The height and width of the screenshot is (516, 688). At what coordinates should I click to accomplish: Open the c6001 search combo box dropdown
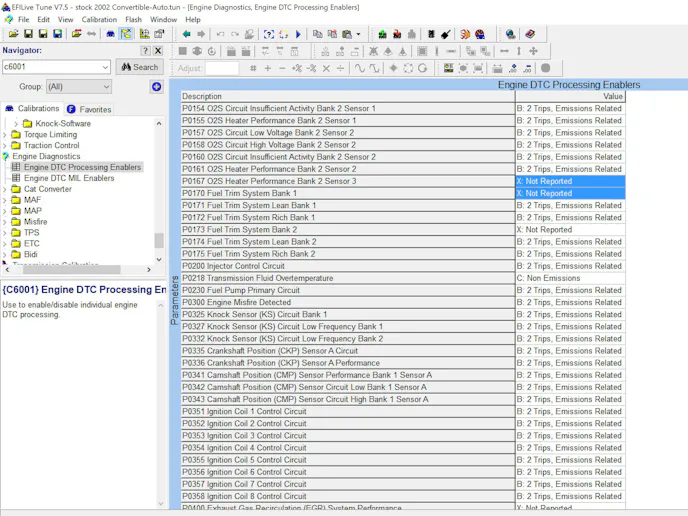coord(105,67)
